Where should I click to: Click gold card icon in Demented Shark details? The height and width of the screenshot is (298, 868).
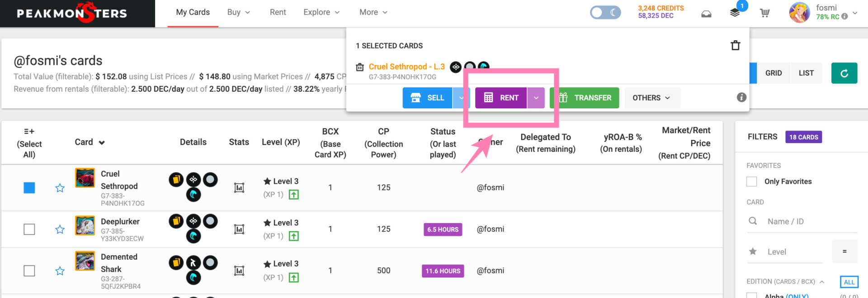[176, 263]
